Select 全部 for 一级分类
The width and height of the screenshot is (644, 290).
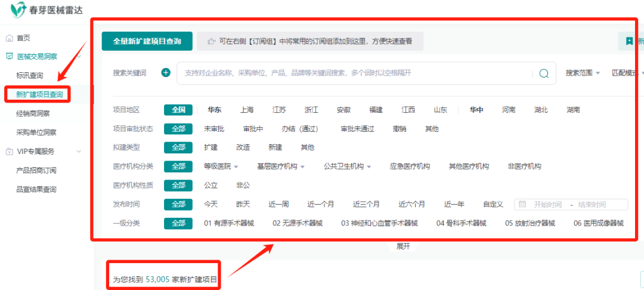(178, 223)
